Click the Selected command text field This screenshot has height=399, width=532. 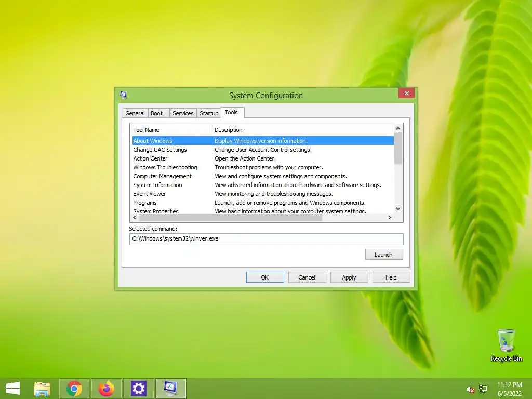pyautogui.click(x=267, y=239)
